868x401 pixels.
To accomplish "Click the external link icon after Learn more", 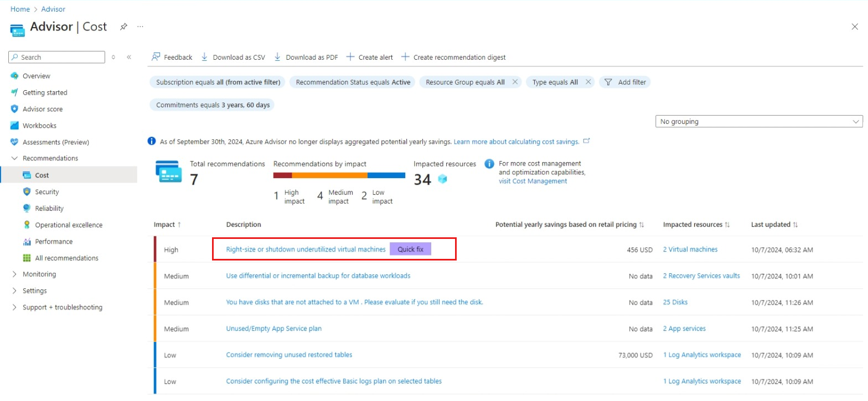I will tap(587, 141).
